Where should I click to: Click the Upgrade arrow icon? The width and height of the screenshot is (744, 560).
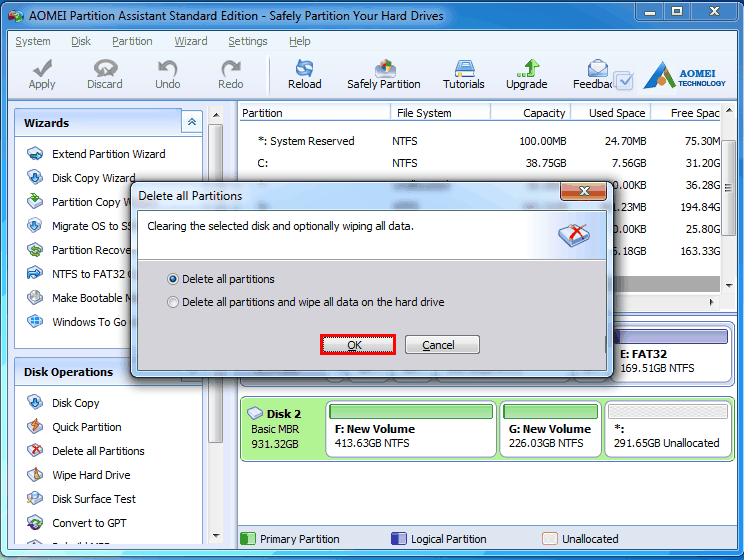click(x=528, y=69)
